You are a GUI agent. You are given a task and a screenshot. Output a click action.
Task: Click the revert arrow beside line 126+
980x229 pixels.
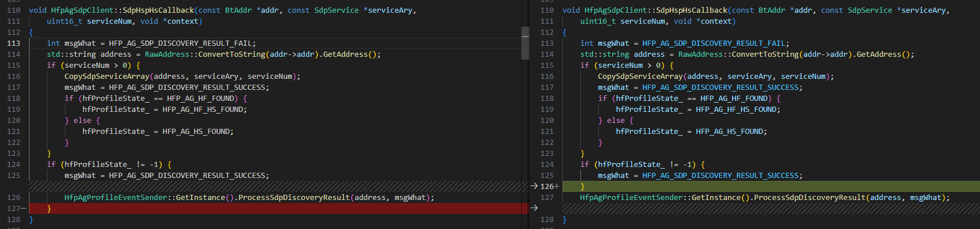(x=534, y=186)
